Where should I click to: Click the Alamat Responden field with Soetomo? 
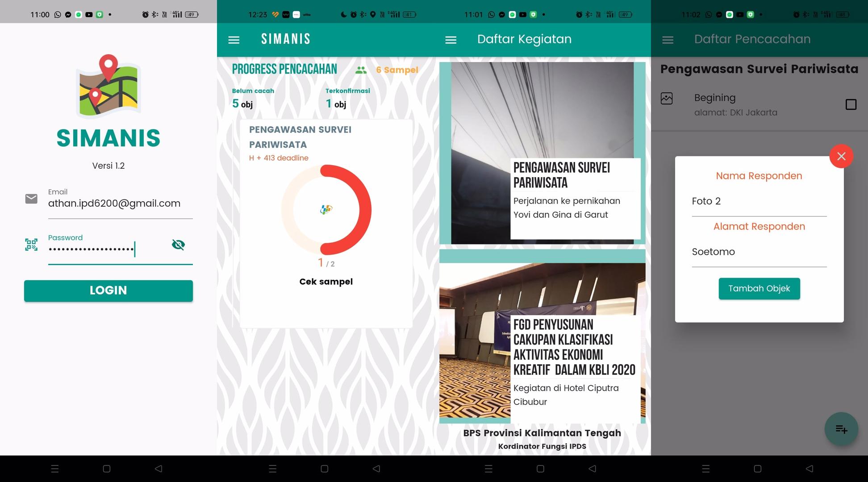pos(759,252)
